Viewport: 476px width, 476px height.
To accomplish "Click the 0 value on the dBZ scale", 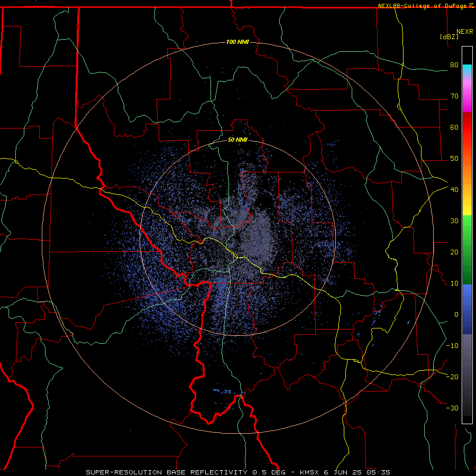I will pyautogui.click(x=456, y=315).
